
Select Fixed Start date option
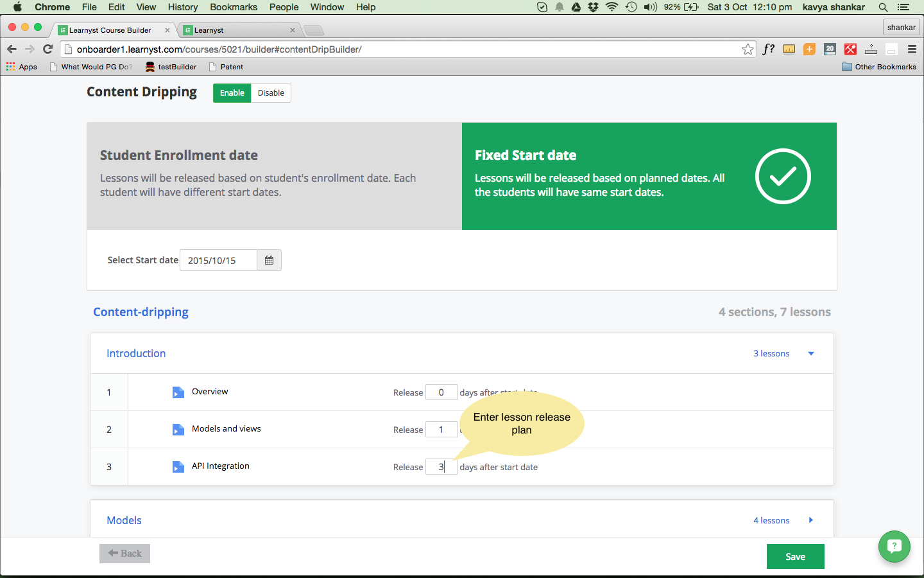649,176
